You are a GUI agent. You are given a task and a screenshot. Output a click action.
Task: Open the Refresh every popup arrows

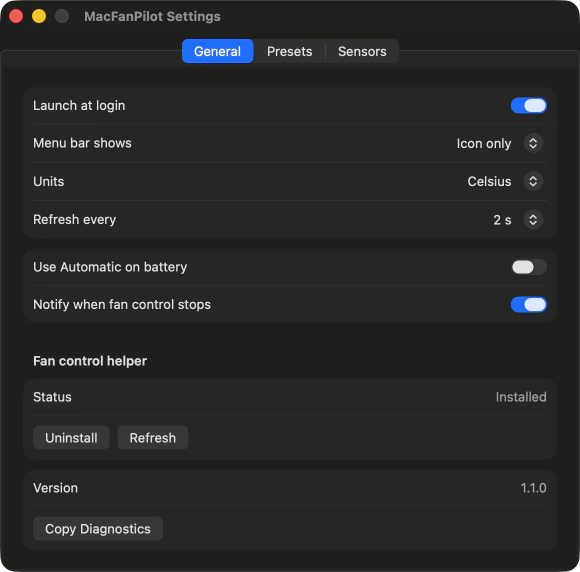click(533, 220)
